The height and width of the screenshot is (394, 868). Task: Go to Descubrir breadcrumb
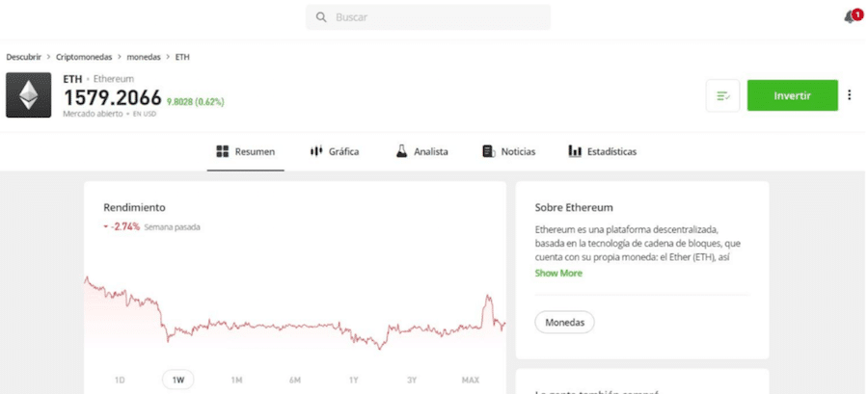[x=24, y=57]
